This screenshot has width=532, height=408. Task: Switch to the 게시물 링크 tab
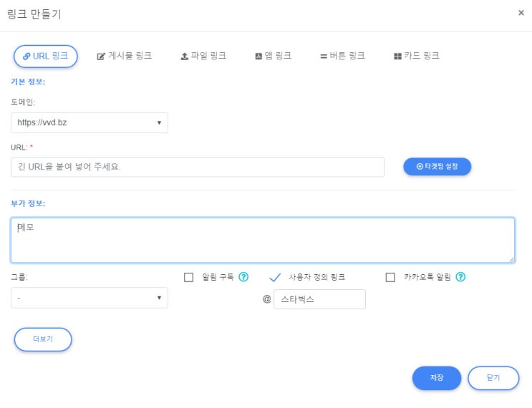[124, 56]
